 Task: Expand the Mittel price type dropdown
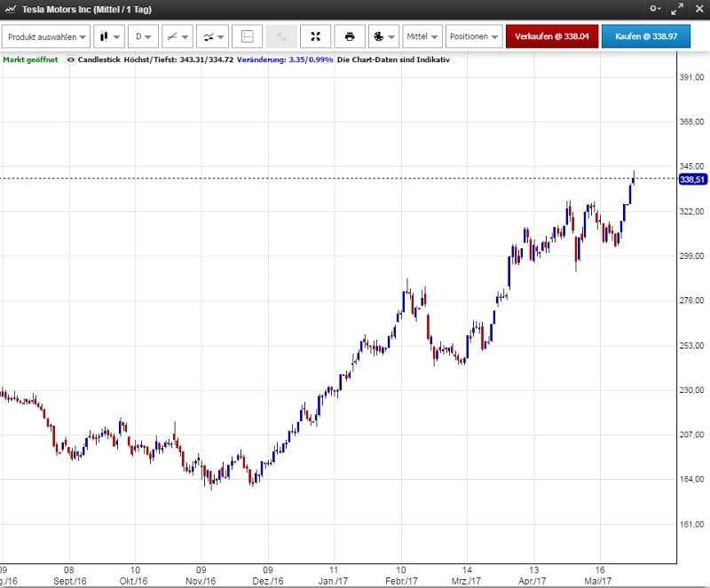(422, 37)
